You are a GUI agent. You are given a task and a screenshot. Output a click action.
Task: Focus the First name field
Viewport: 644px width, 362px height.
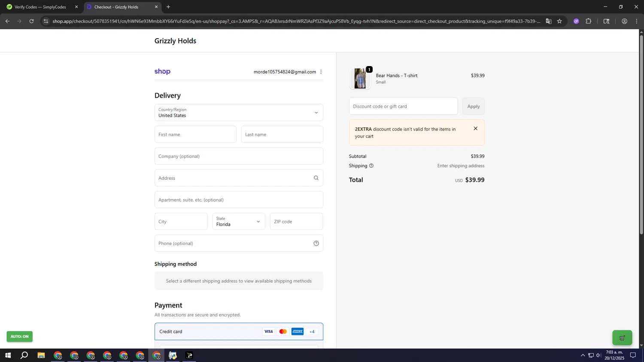click(195, 134)
